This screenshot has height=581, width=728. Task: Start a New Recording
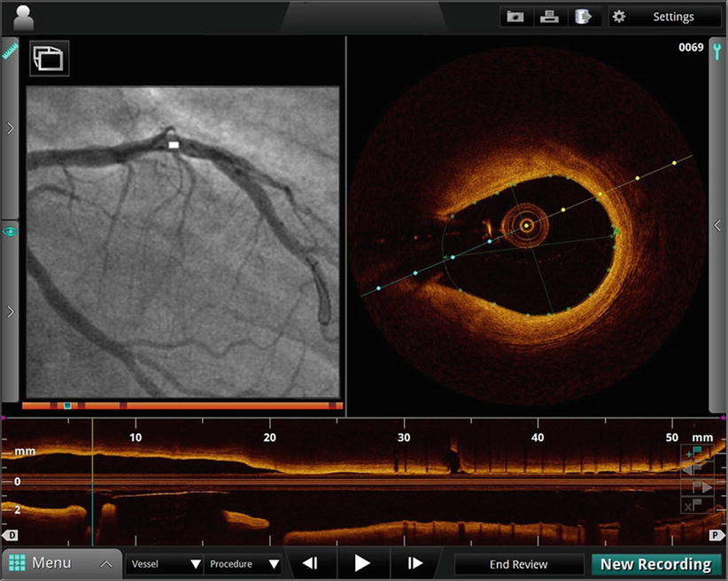tap(655, 564)
